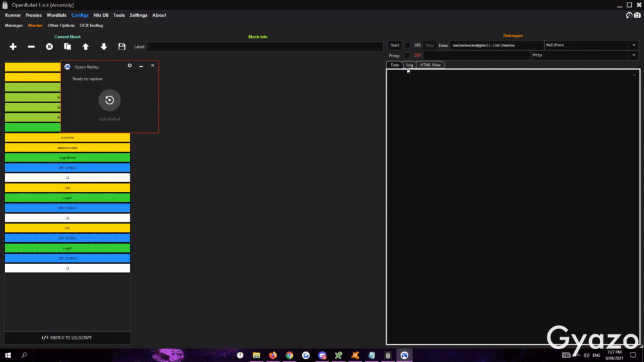Open the Runner menu
The image size is (644, 362).
[13, 15]
